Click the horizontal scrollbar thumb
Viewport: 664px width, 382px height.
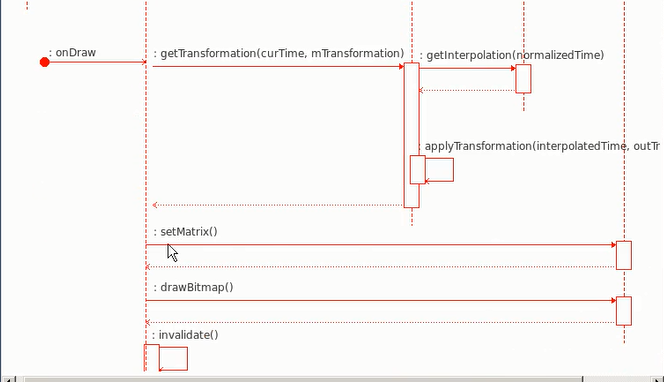click(303, 379)
